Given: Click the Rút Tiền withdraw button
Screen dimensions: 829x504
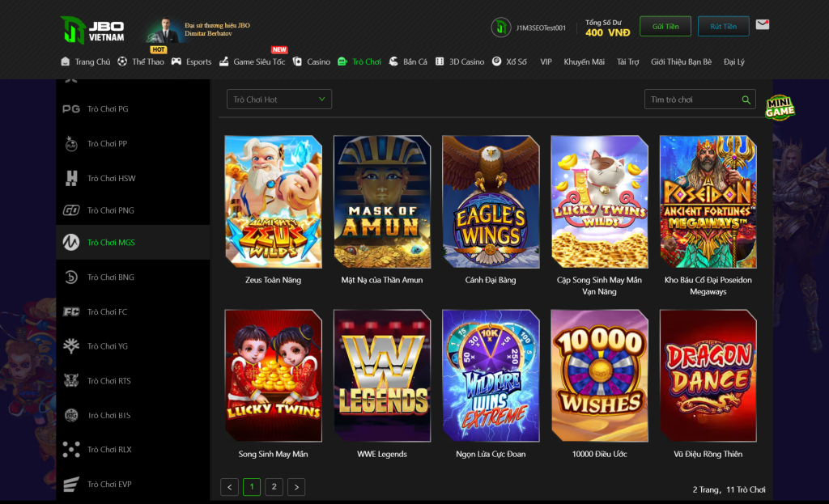Looking at the screenshot, I should pos(723,27).
